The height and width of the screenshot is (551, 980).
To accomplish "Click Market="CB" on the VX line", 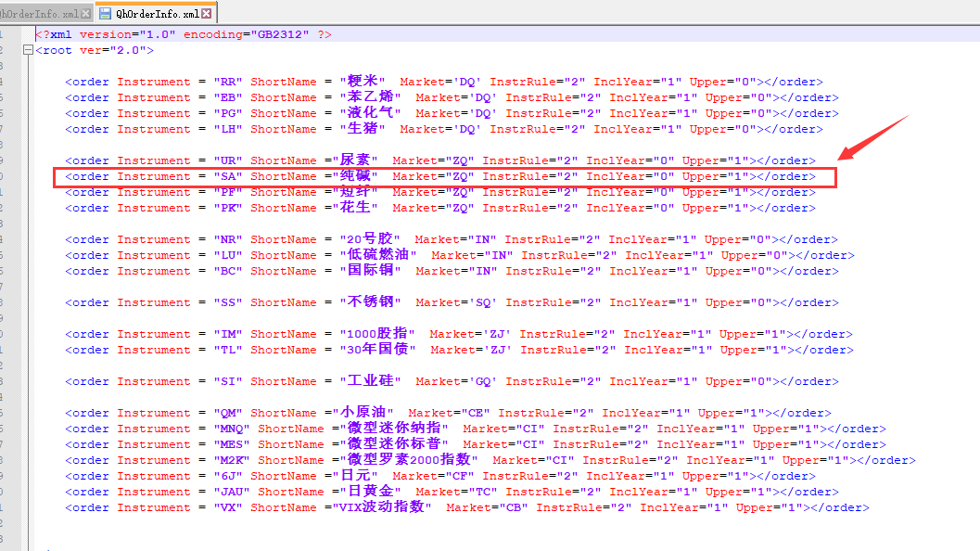I will click(x=487, y=507).
